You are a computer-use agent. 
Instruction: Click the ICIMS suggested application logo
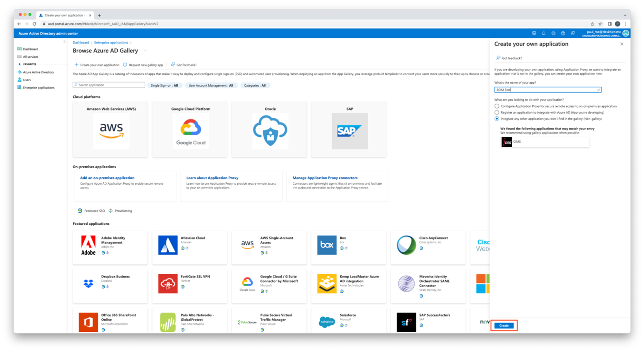[x=507, y=142]
